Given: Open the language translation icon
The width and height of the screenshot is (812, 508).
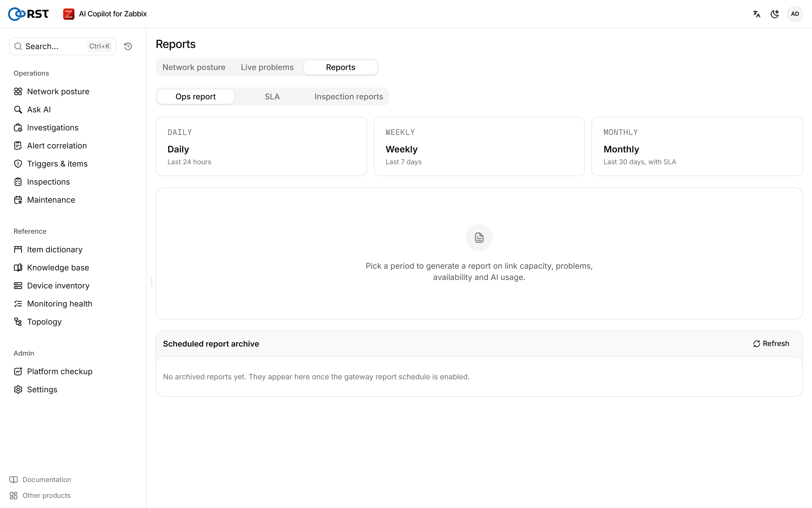Looking at the screenshot, I should [x=757, y=14].
